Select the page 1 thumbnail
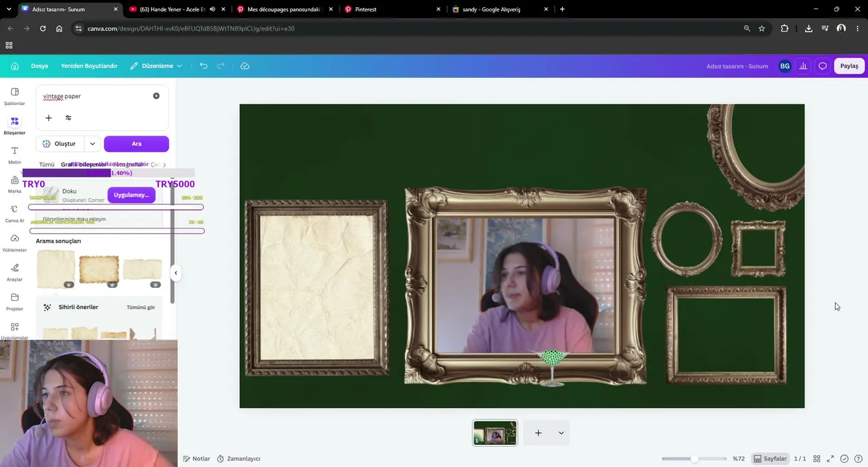The width and height of the screenshot is (868, 467). point(495,433)
